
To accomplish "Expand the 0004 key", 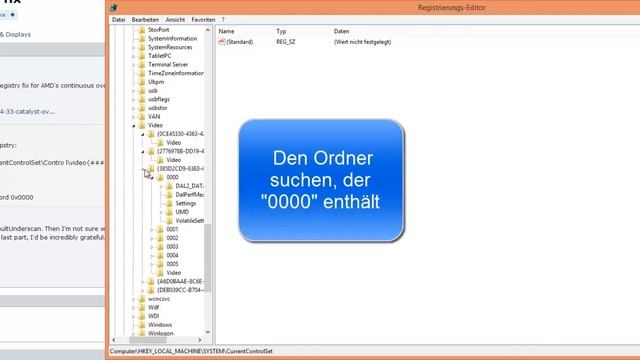I will coord(151,256).
